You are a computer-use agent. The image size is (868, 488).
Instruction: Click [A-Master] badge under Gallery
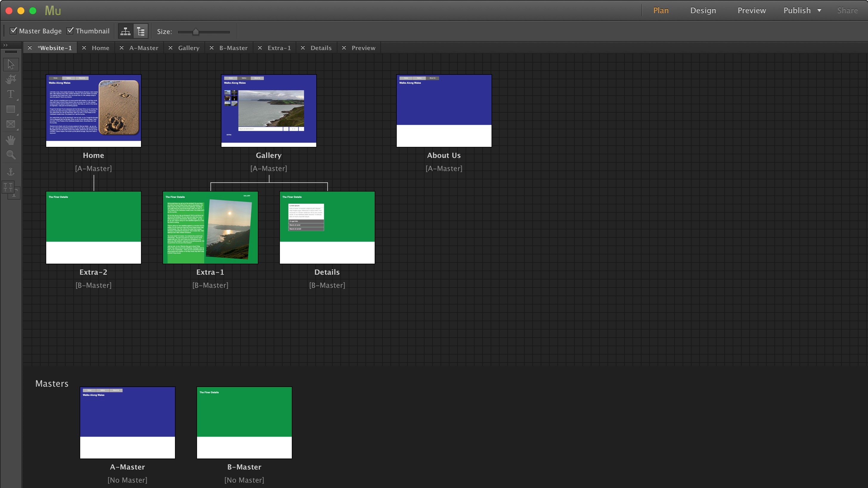point(269,168)
